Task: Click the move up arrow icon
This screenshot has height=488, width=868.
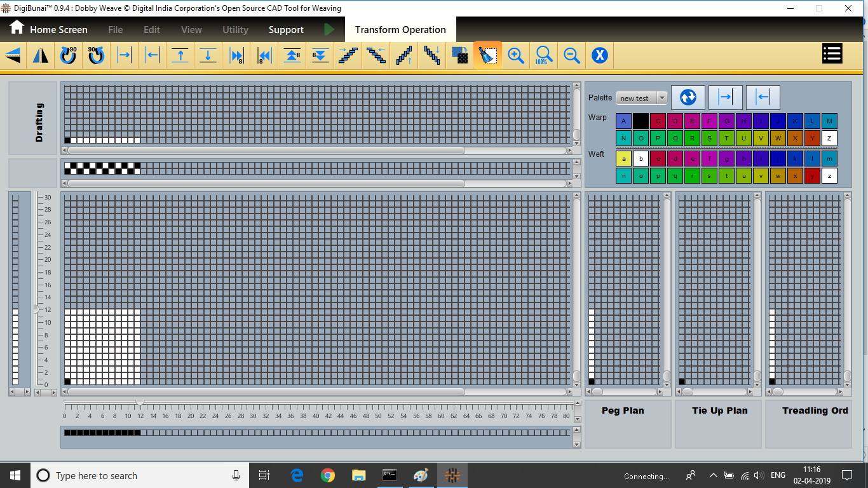Action: [x=180, y=56]
